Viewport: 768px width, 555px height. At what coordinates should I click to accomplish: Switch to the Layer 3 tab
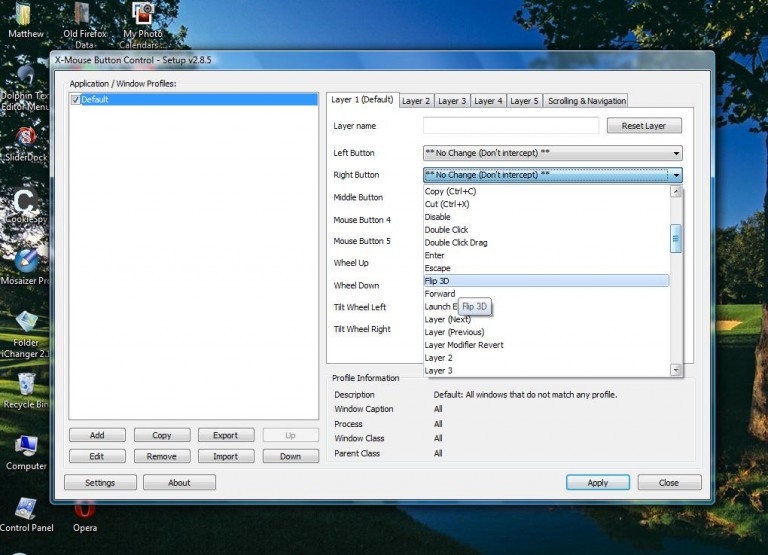tap(452, 101)
